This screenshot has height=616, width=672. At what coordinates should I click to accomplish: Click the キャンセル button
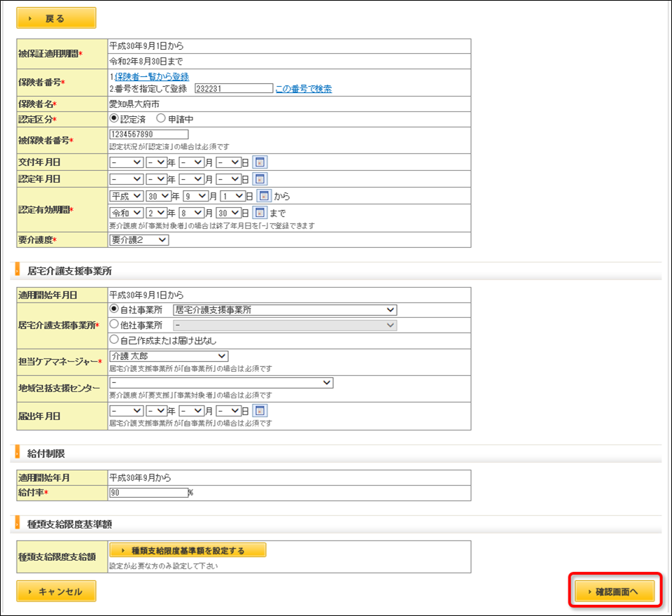[x=56, y=591]
